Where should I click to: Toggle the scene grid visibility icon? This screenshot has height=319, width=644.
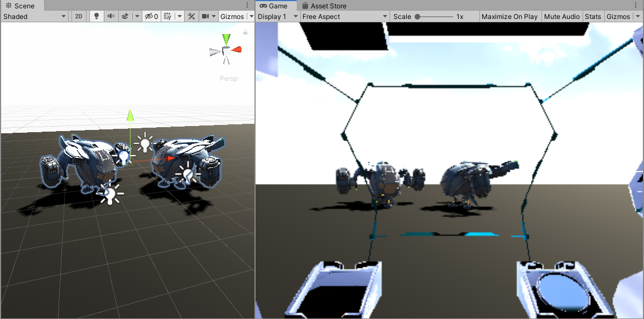click(167, 16)
